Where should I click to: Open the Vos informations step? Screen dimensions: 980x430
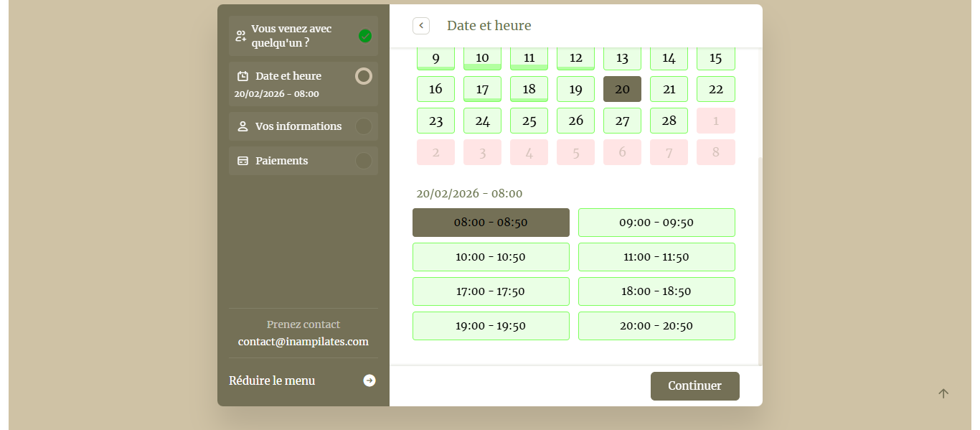point(303,126)
